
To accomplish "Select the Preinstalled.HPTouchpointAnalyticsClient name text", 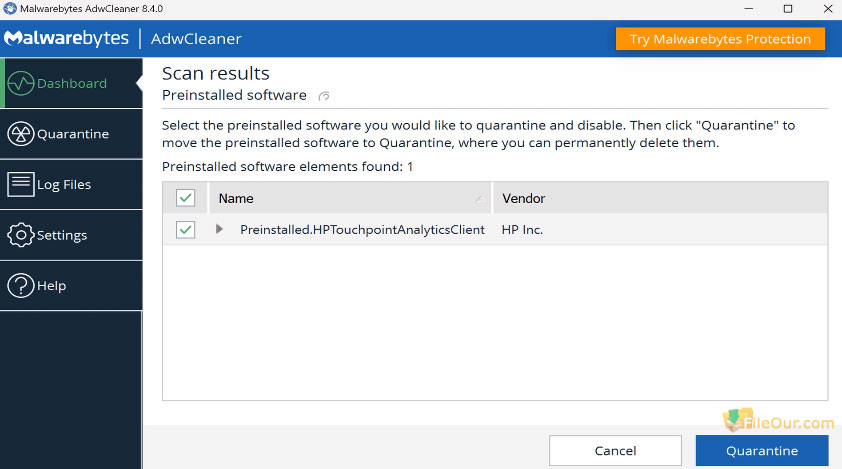I will coord(362,229).
